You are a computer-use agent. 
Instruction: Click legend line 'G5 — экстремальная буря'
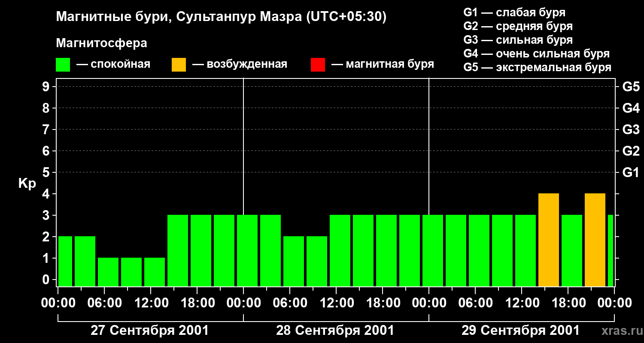coord(538,67)
